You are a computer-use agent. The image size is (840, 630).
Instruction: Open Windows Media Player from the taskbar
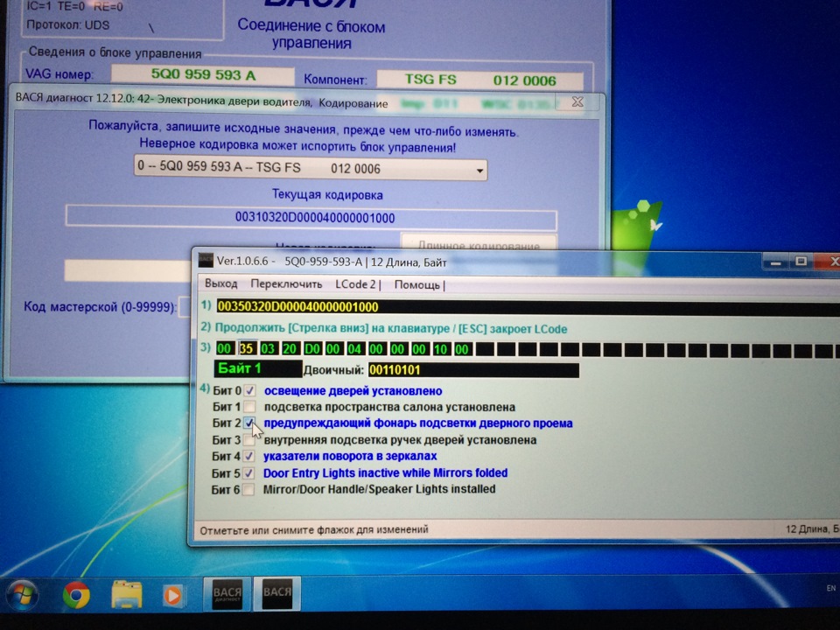[x=172, y=595]
